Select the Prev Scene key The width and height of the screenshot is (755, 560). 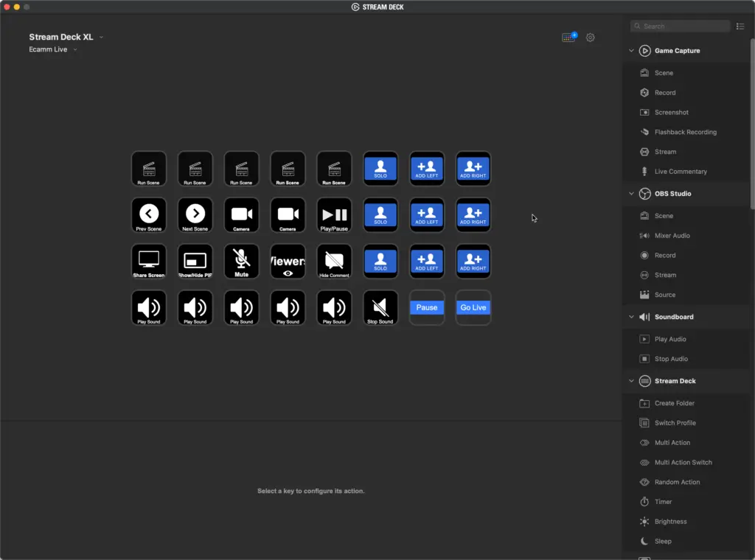(x=149, y=215)
